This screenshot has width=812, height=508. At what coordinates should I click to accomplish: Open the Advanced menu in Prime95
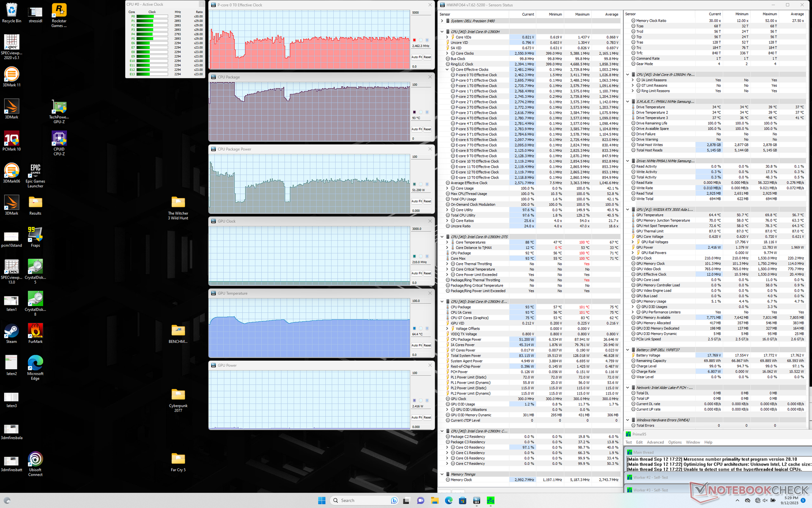click(x=655, y=442)
